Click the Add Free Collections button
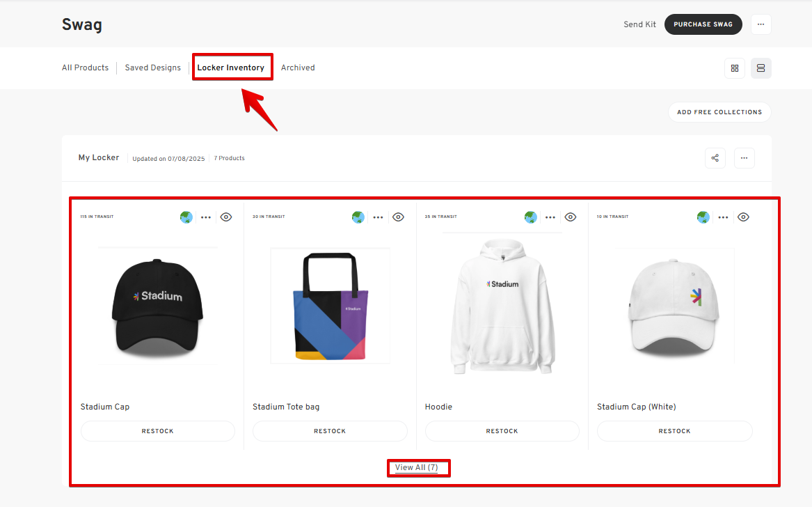This screenshot has width=812, height=507. pos(719,112)
